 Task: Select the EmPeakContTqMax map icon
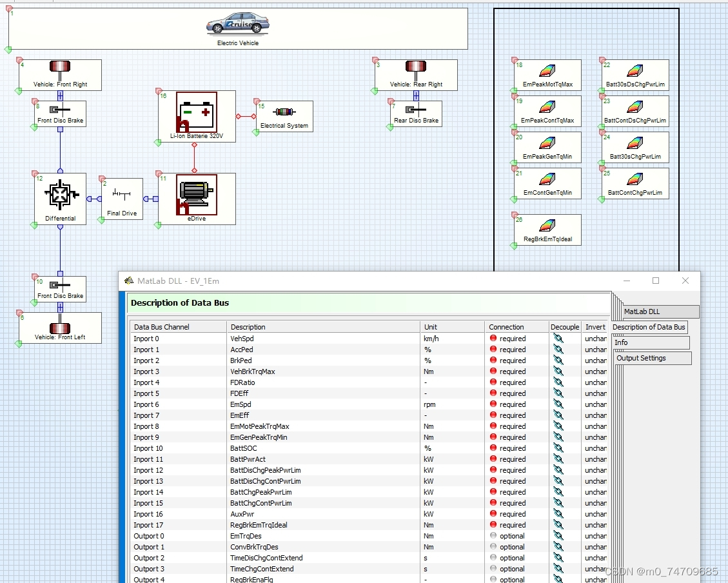pyautogui.click(x=547, y=107)
